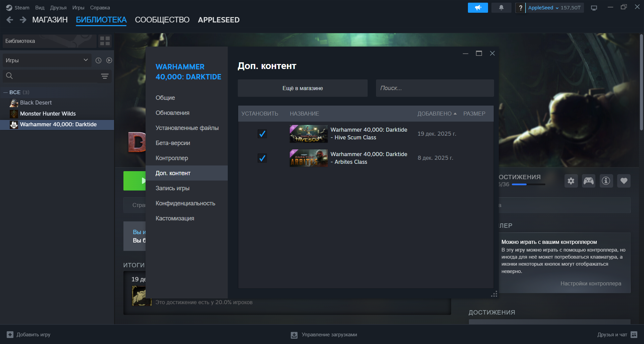Viewport: 644px width, 344px height.
Task: Go to the МАГАЗИН tab
Action: pos(50,20)
